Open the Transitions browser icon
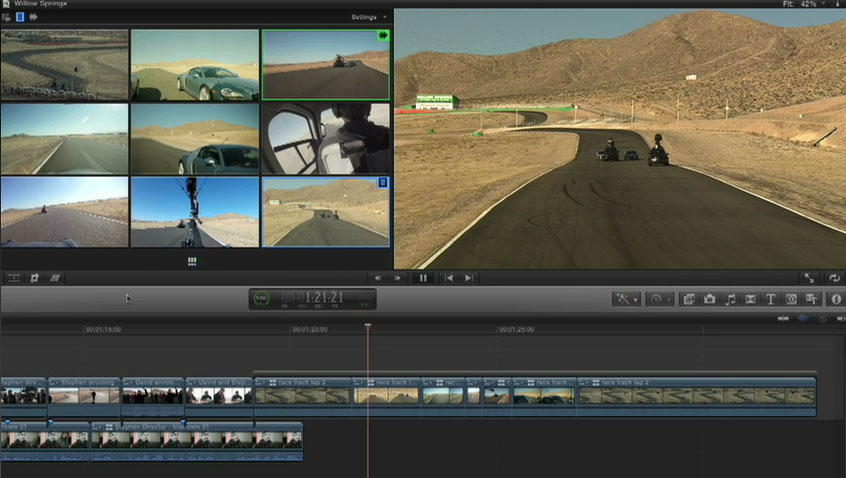This screenshot has height=478, width=846. click(750, 299)
